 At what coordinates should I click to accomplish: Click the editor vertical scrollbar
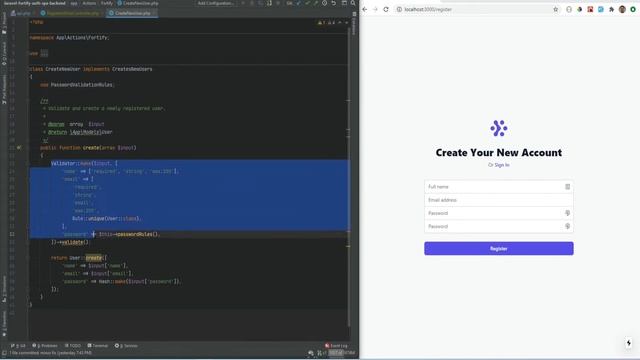pos(349,176)
